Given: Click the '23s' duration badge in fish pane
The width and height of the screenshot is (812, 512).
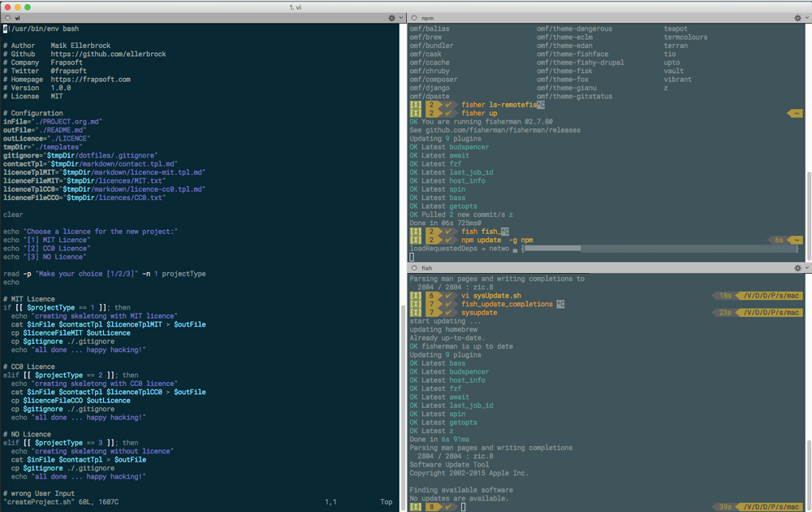Looking at the screenshot, I should (x=725, y=313).
